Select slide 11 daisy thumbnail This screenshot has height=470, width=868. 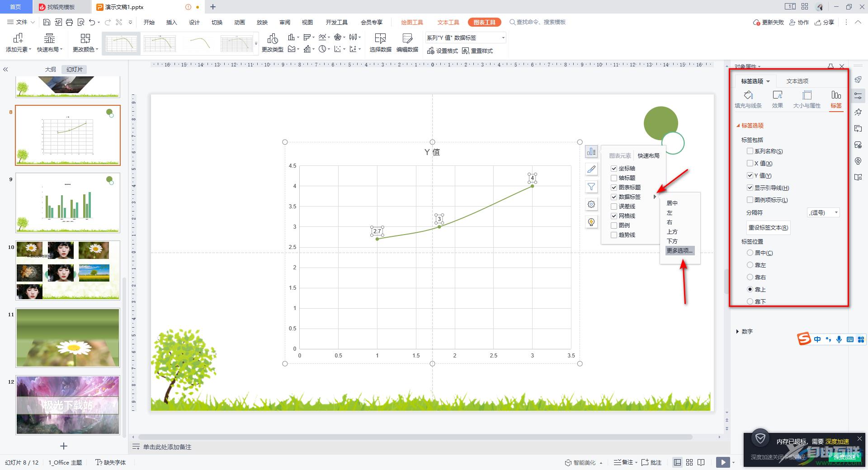68,338
